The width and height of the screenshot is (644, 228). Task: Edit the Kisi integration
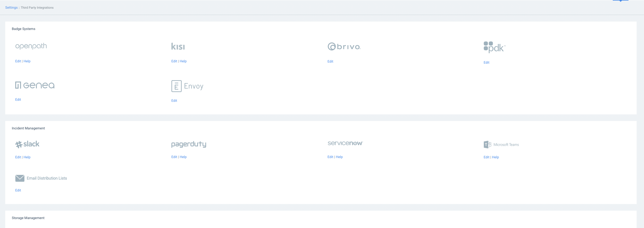[x=174, y=61]
